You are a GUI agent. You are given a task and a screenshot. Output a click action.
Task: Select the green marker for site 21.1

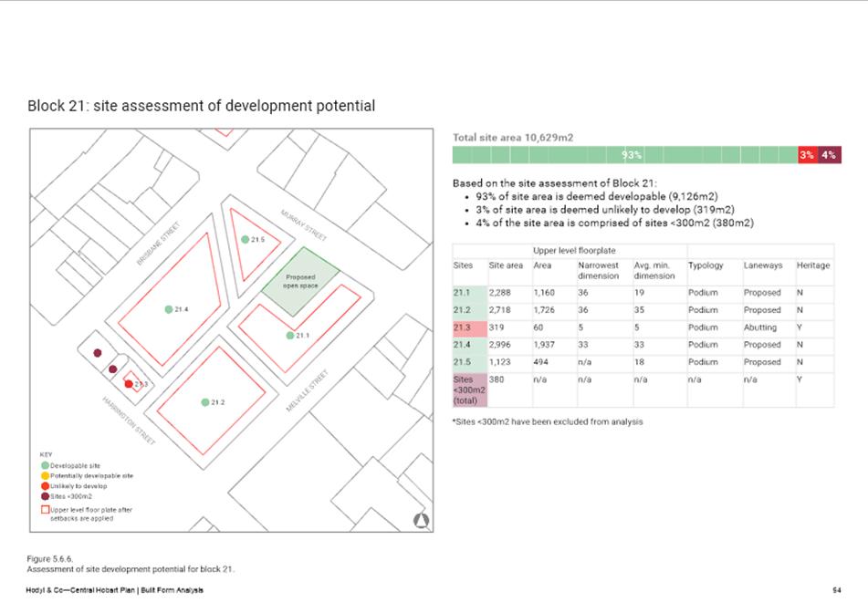tap(290, 336)
